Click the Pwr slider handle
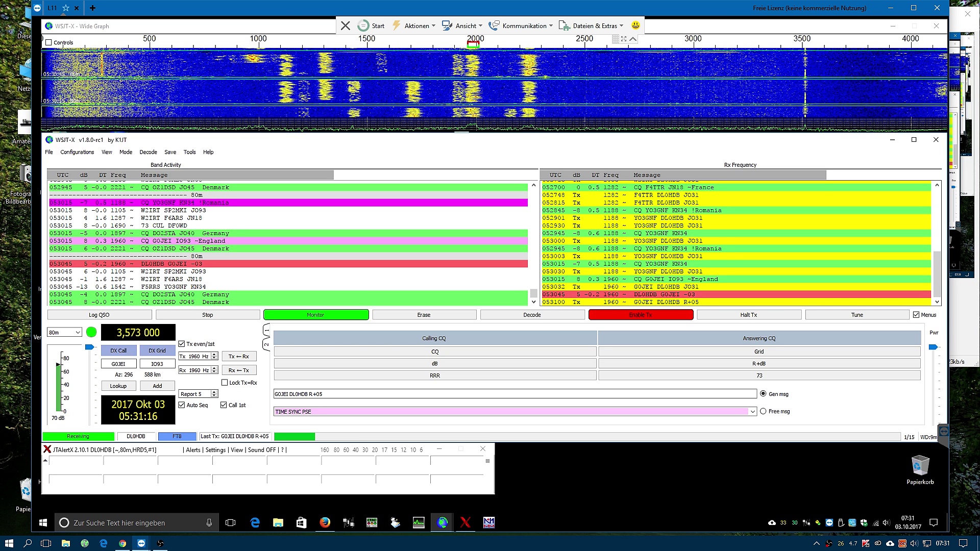This screenshot has width=980, height=551. [x=933, y=347]
